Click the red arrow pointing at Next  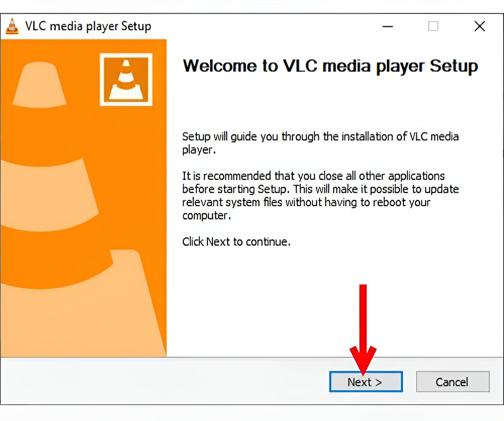point(363,329)
